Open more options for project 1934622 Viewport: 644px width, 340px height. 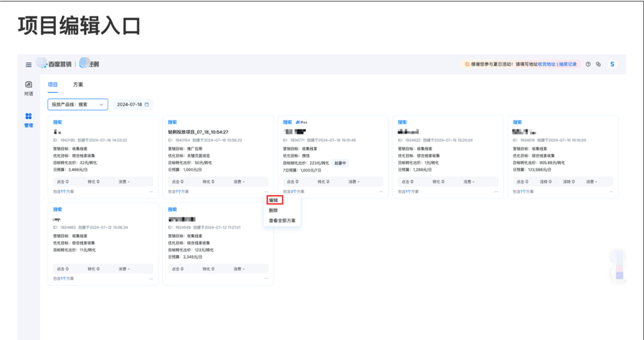pyautogui.click(x=496, y=191)
